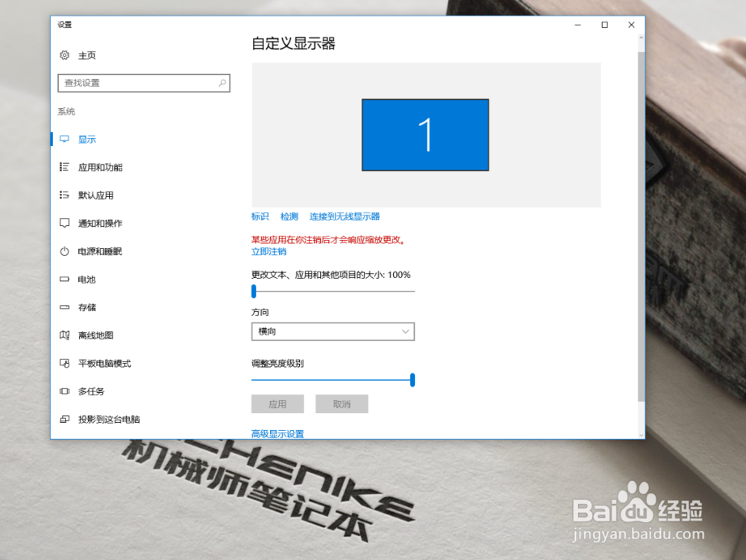
Task: Close the 设置 window
Action: pyautogui.click(x=631, y=25)
